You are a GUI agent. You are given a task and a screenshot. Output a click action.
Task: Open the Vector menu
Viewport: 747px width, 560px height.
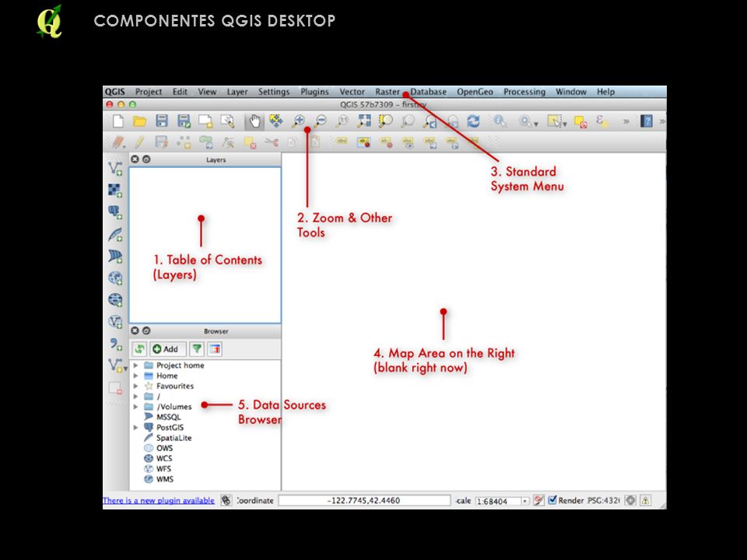(352, 92)
